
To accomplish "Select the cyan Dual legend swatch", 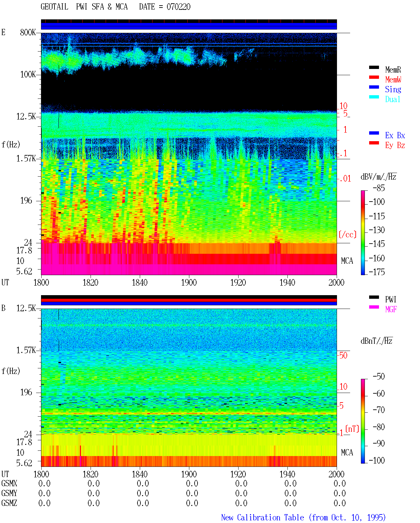I will (374, 97).
